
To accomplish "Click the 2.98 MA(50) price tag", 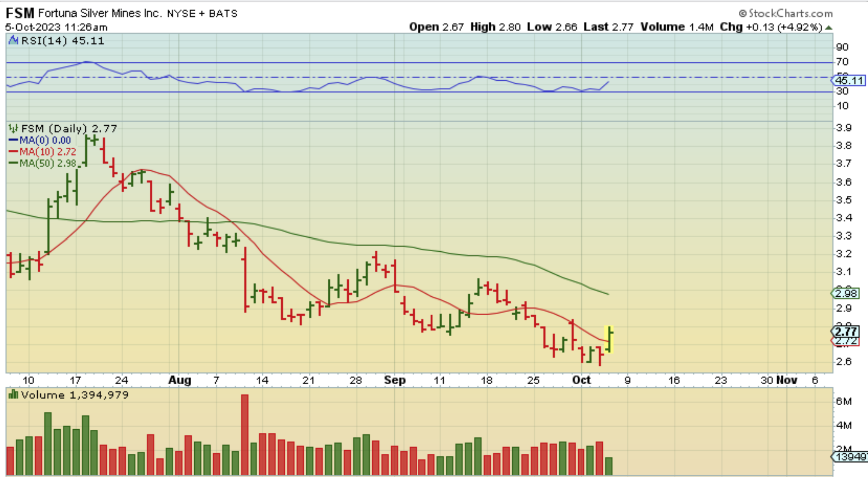I will click(846, 294).
